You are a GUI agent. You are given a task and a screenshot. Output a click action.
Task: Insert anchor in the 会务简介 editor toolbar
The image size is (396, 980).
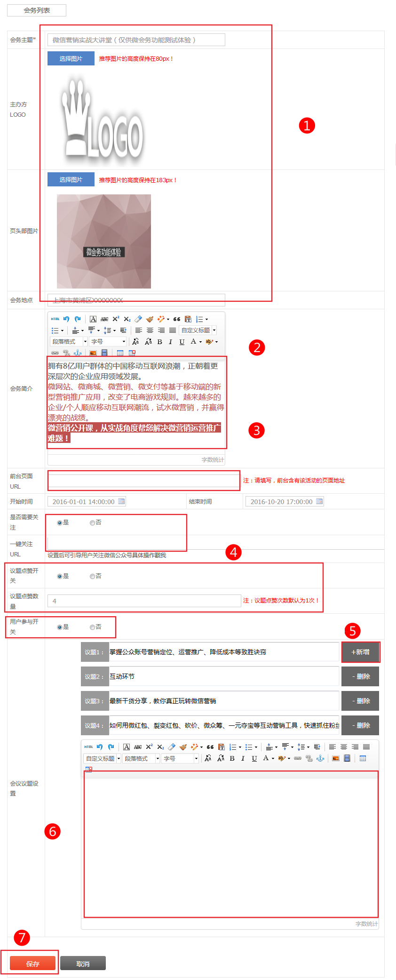click(78, 353)
